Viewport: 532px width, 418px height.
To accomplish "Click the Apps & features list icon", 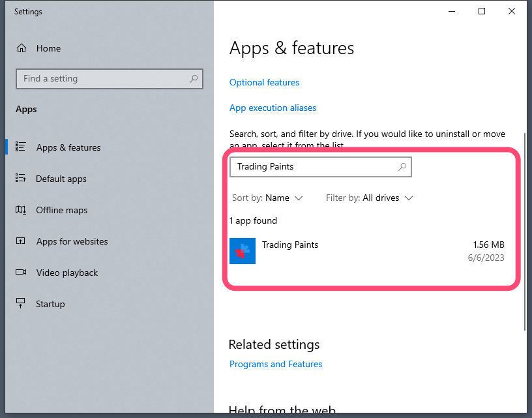I will [21, 147].
